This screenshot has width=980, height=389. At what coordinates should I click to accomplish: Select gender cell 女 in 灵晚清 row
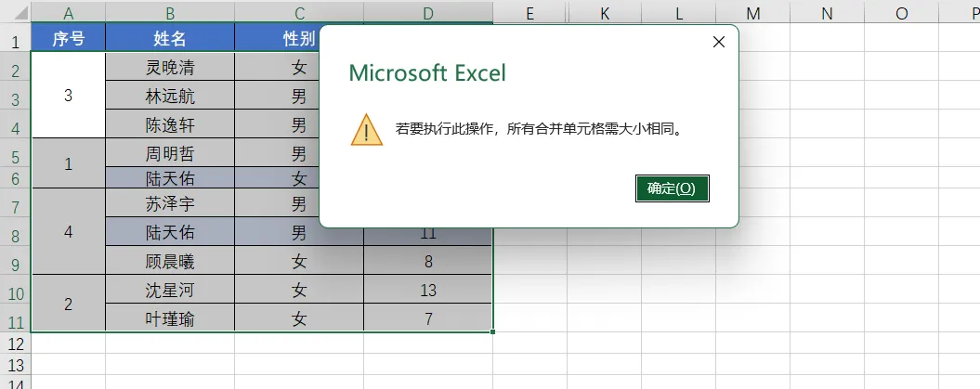(278, 66)
